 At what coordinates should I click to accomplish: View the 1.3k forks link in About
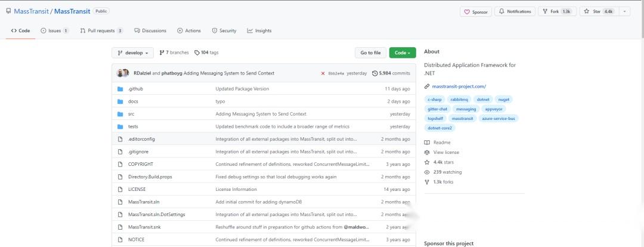(x=439, y=182)
